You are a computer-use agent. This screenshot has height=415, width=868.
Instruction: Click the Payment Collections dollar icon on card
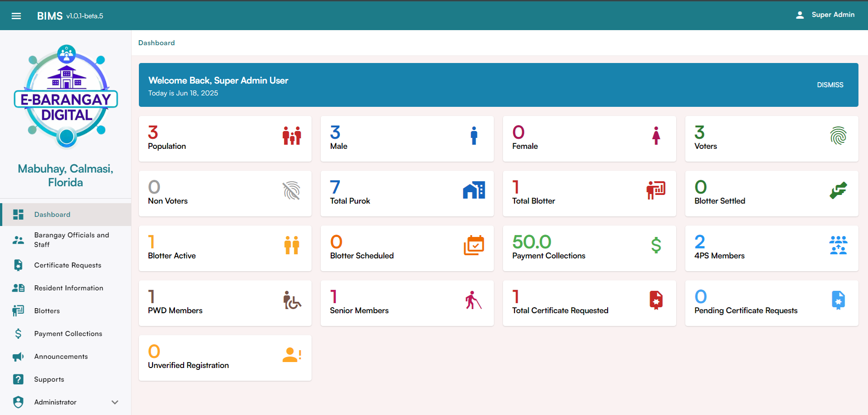pyautogui.click(x=656, y=245)
